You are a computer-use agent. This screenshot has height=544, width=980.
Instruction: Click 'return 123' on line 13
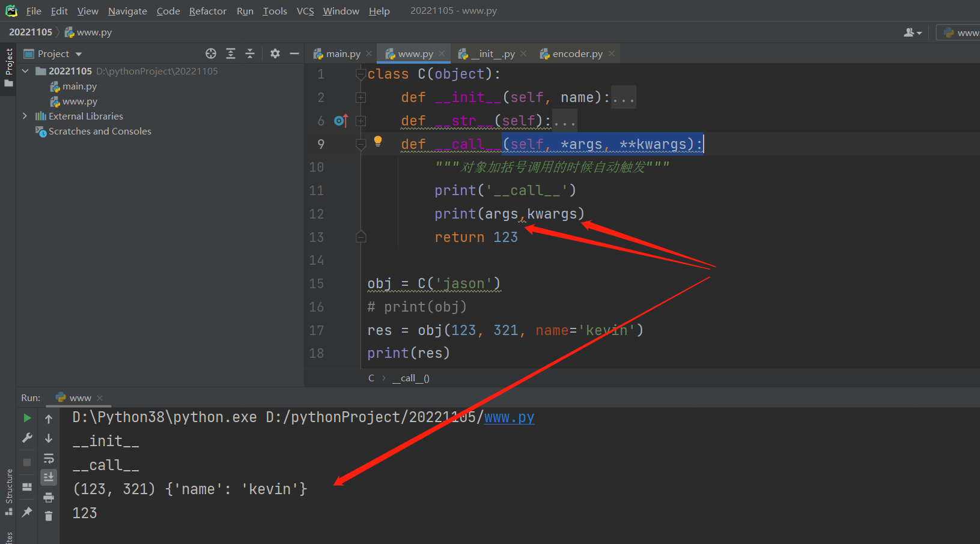476,237
